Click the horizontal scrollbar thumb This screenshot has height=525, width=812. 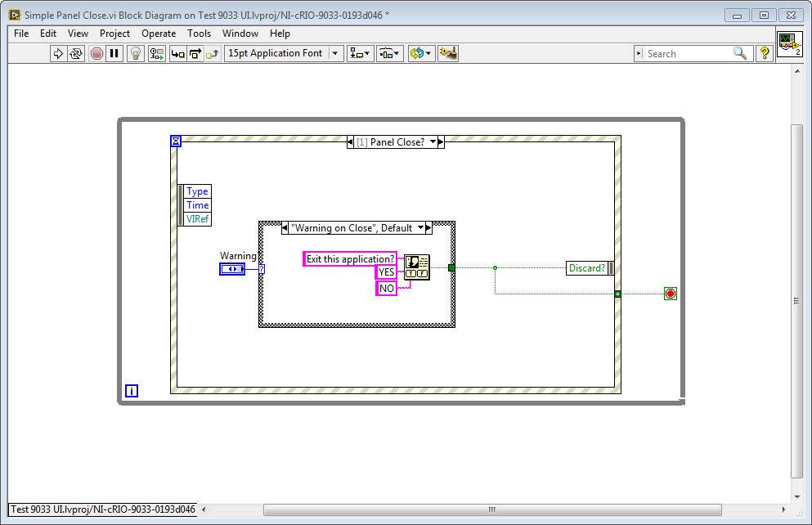pyautogui.click(x=491, y=509)
